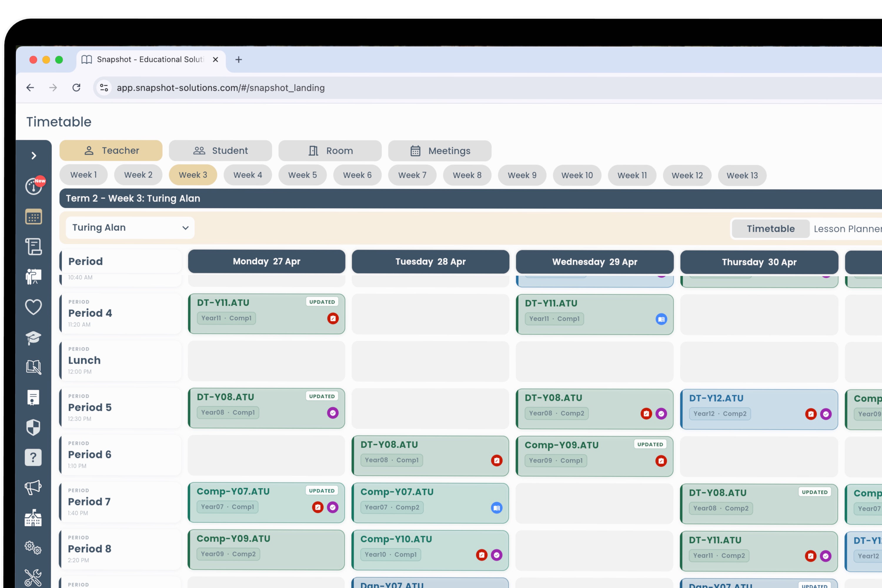Open the dashboard icon with the New badge
This screenshot has width=882, height=588.
coord(34,186)
